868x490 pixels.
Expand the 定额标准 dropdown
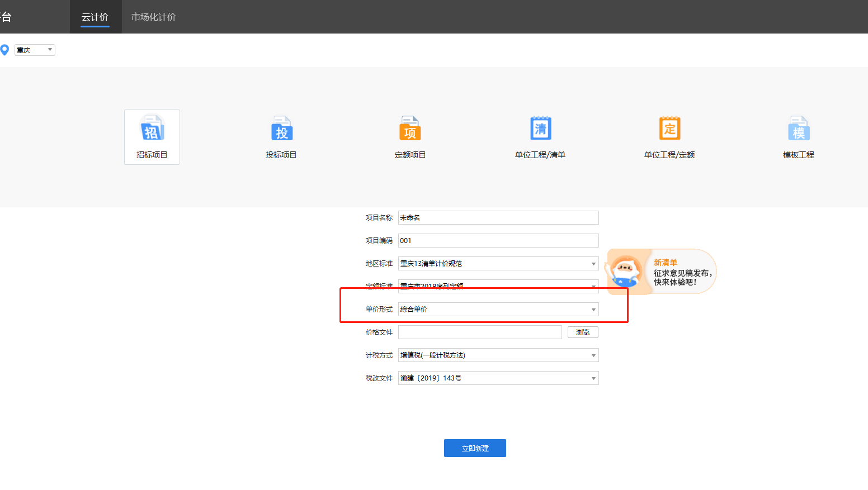[x=498, y=286]
